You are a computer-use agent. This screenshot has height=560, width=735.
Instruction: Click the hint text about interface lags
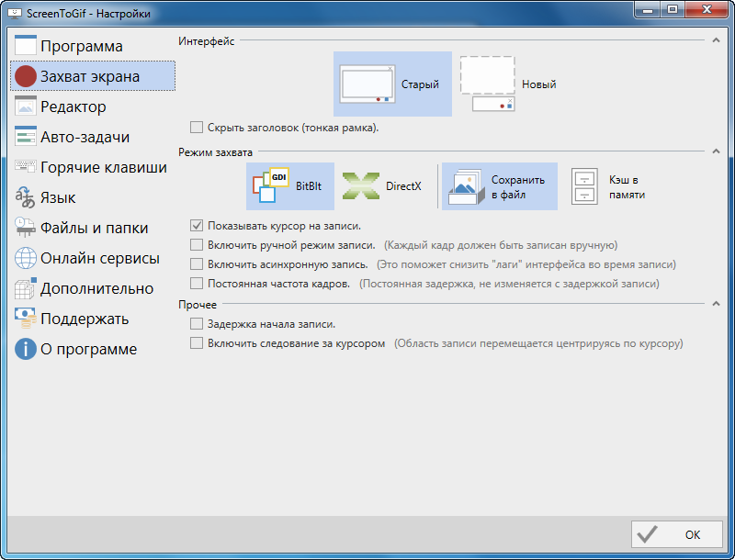[526, 264]
